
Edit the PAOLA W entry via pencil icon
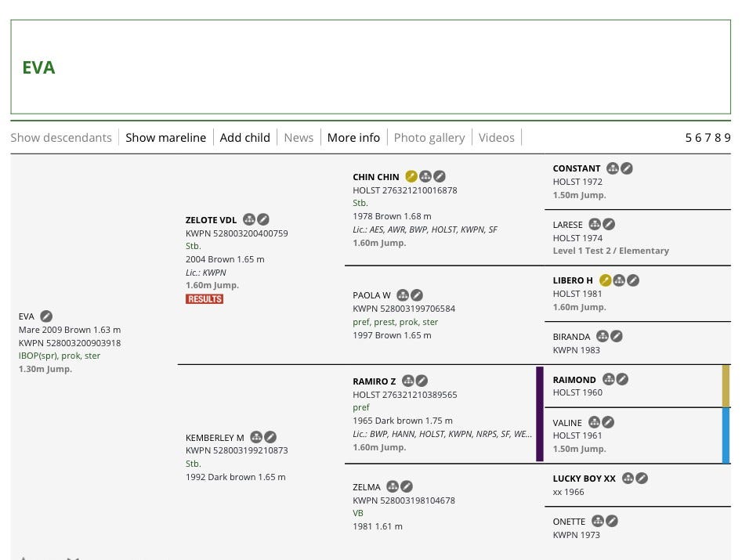417,295
